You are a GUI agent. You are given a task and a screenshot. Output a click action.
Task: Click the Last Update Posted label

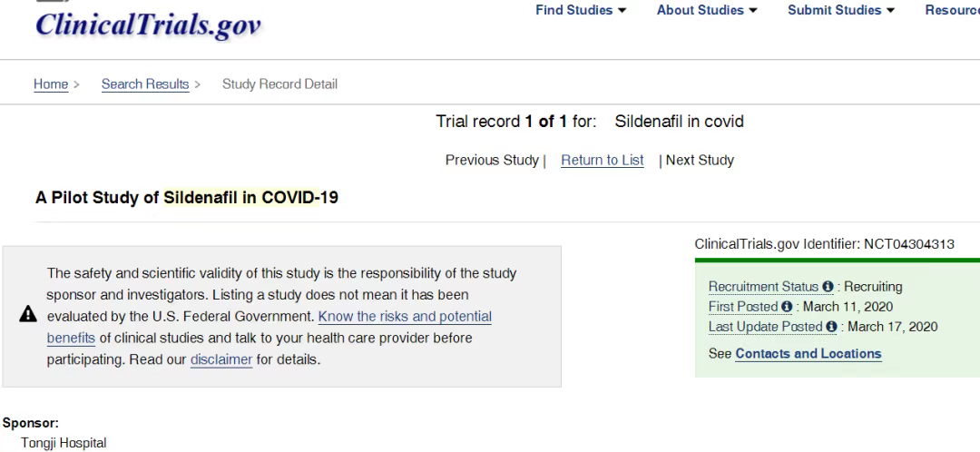tap(765, 327)
